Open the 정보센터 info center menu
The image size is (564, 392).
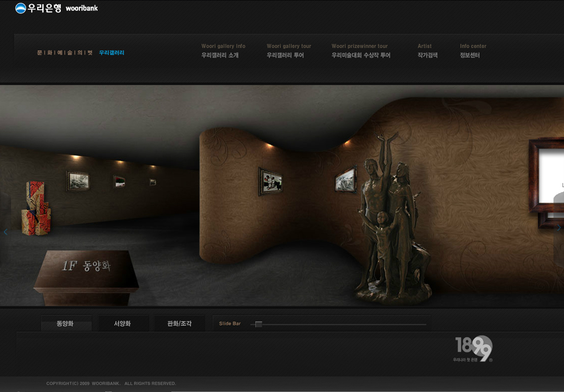[470, 55]
